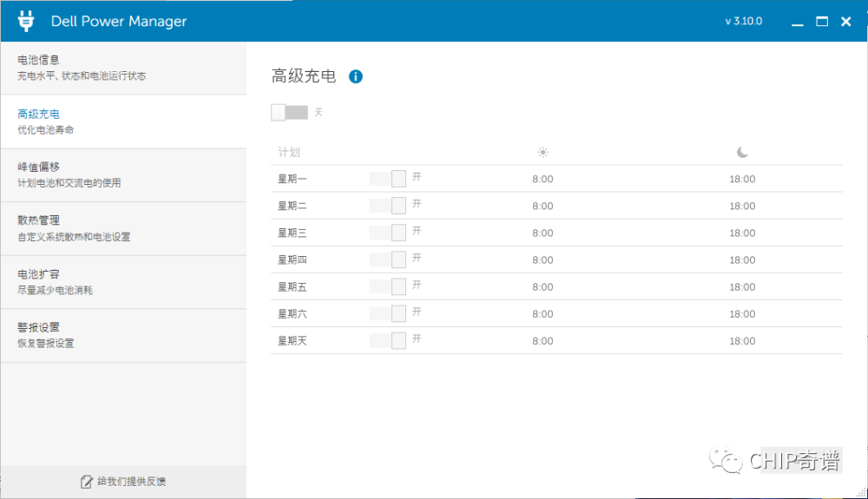Click the 星期一 row label

coord(293,179)
